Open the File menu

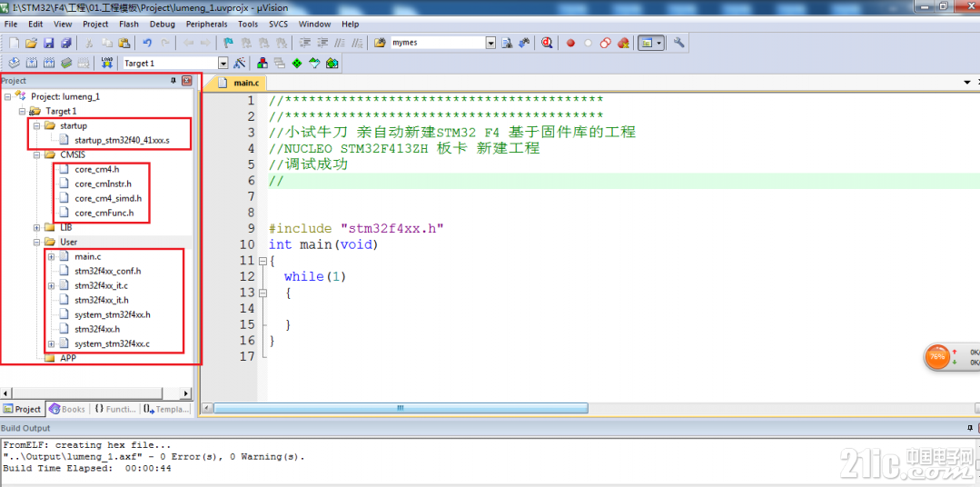coord(11,24)
